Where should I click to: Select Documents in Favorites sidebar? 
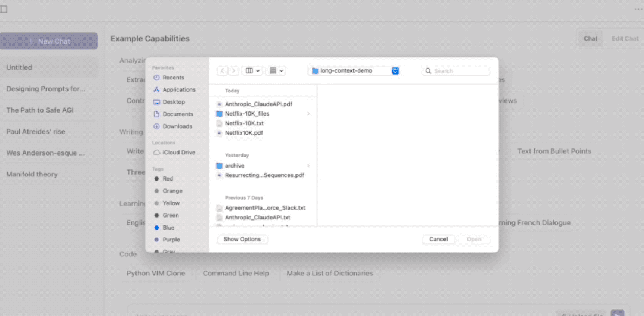point(177,114)
